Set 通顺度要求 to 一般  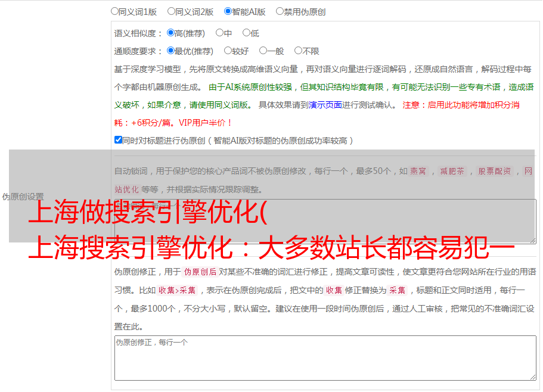pyautogui.click(x=263, y=51)
